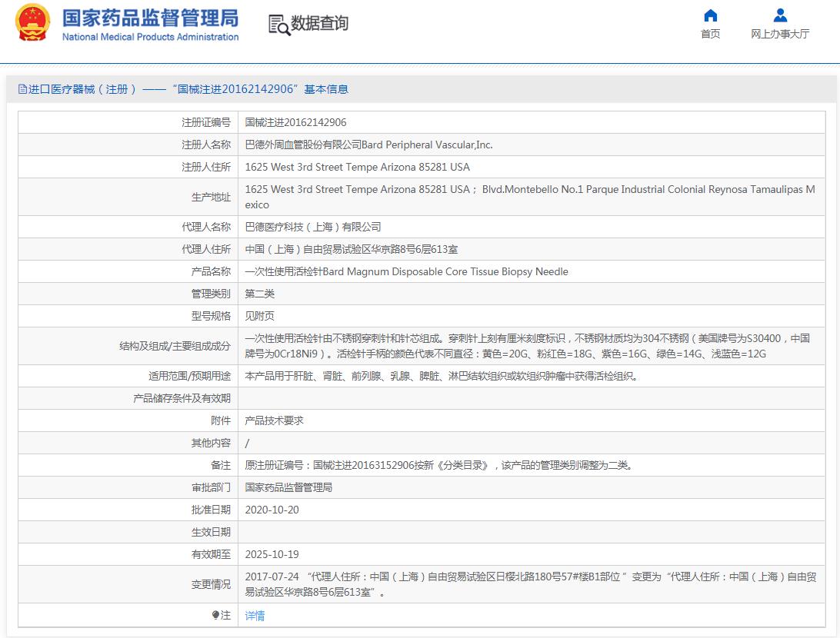Click the 型号规格 label cell
Screen dimensions: 840x638
point(128,317)
